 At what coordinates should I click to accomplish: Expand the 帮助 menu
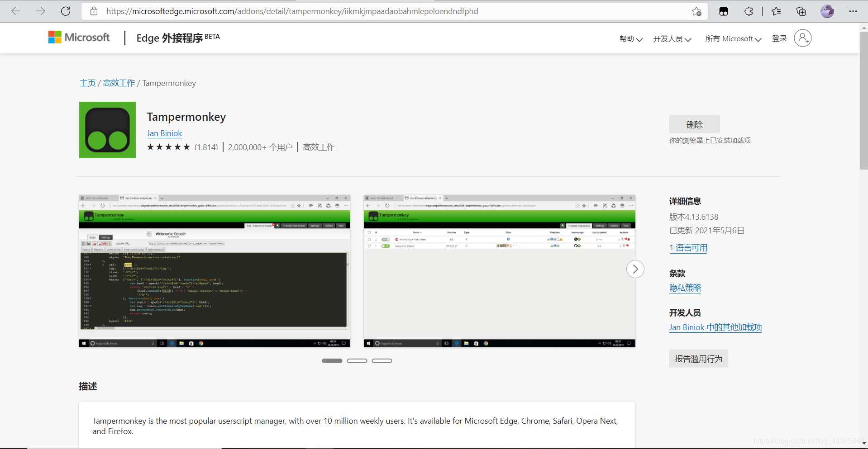coord(631,39)
